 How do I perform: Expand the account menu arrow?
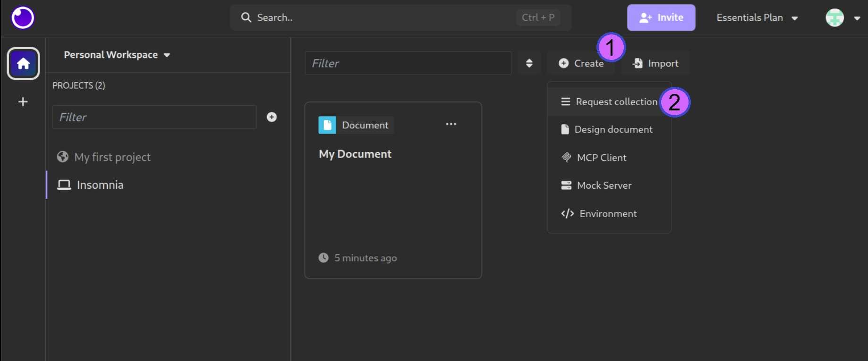[857, 18]
